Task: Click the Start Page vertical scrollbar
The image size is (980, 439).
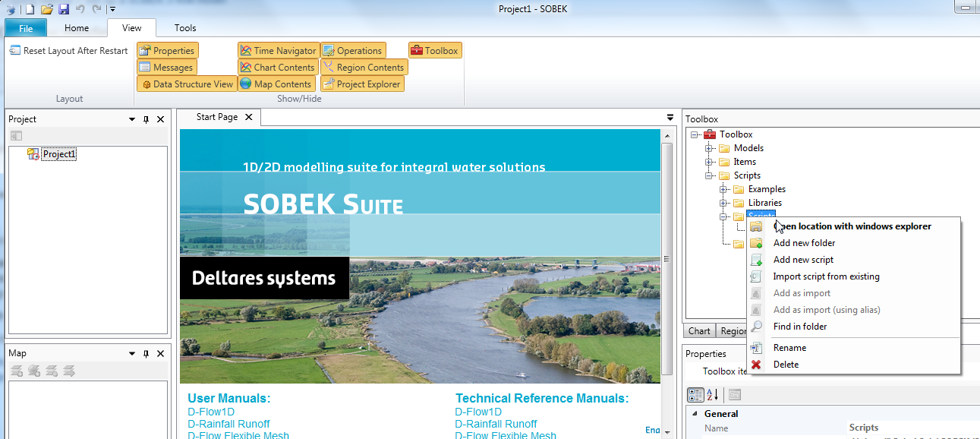Action: [667, 258]
